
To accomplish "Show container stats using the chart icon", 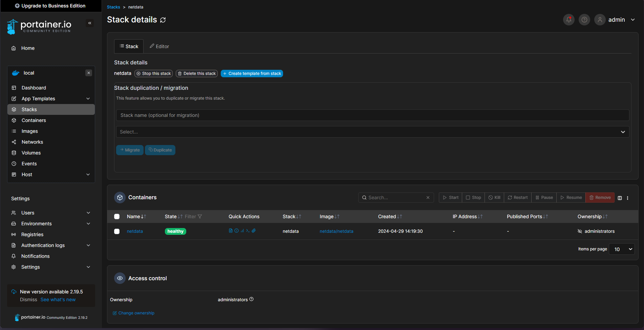I will pyautogui.click(x=242, y=230).
